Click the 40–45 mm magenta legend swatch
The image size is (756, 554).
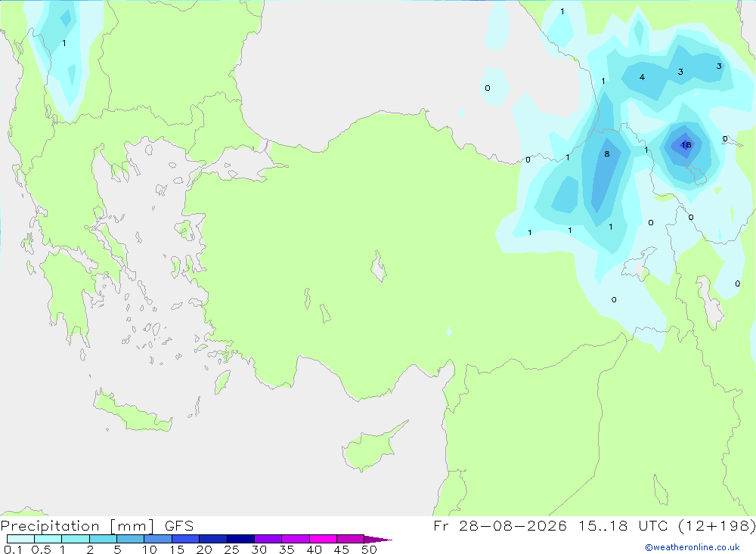point(323,539)
